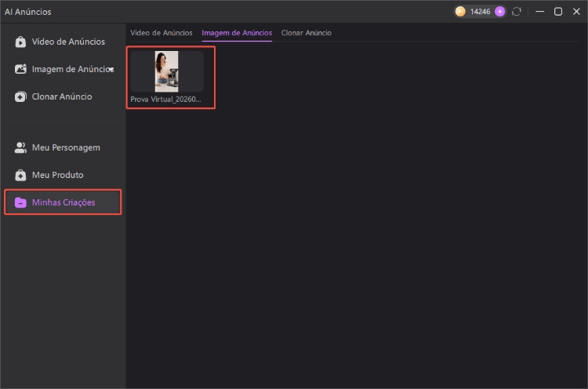Click the 14246 credits value

(x=480, y=12)
